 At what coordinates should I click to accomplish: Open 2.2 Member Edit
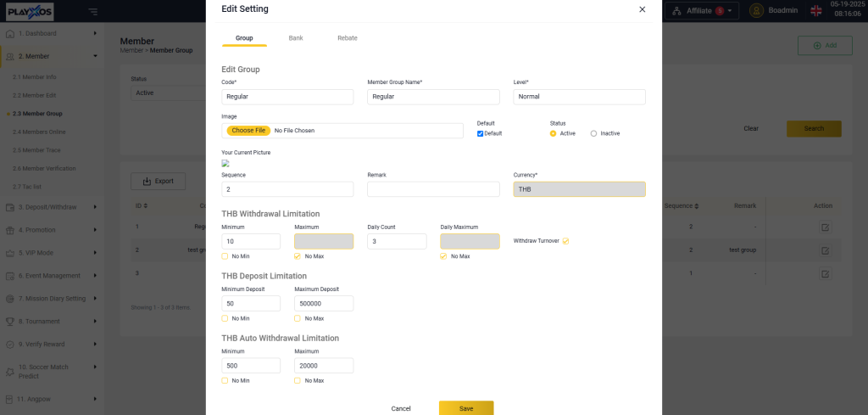pyautogui.click(x=34, y=95)
